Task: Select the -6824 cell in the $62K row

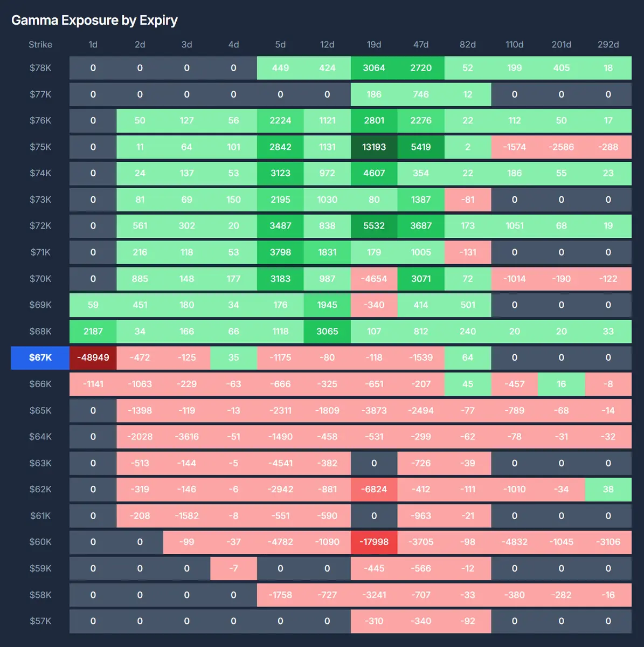Action: [x=374, y=490]
